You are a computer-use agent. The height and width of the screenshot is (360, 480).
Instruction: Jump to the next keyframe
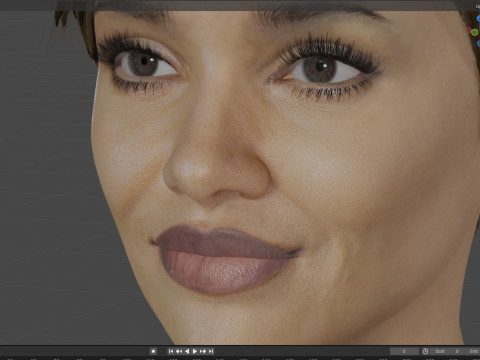pos(203,351)
